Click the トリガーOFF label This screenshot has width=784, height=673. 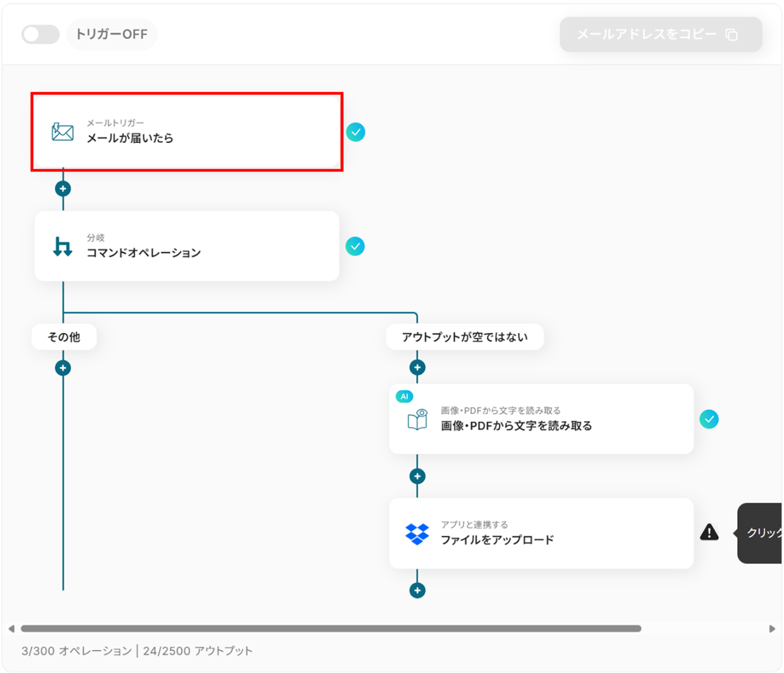click(112, 34)
